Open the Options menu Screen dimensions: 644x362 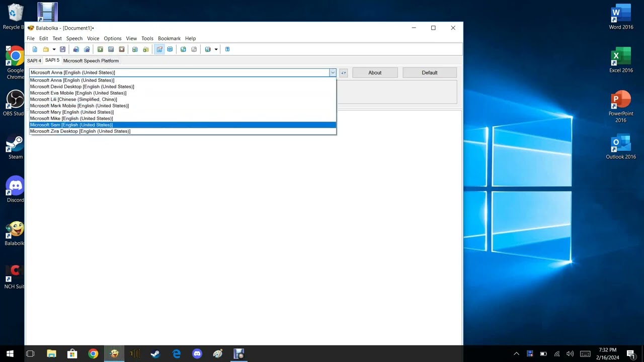point(113,38)
